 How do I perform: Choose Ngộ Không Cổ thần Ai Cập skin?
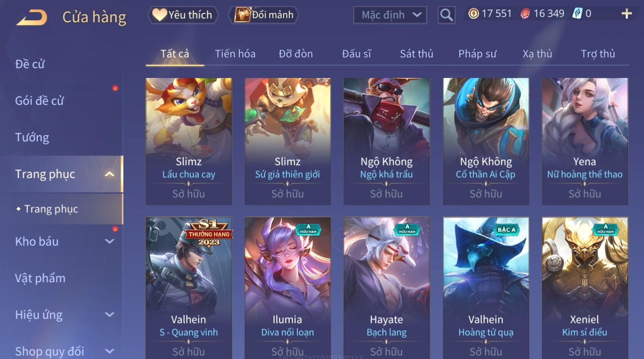[x=486, y=141]
